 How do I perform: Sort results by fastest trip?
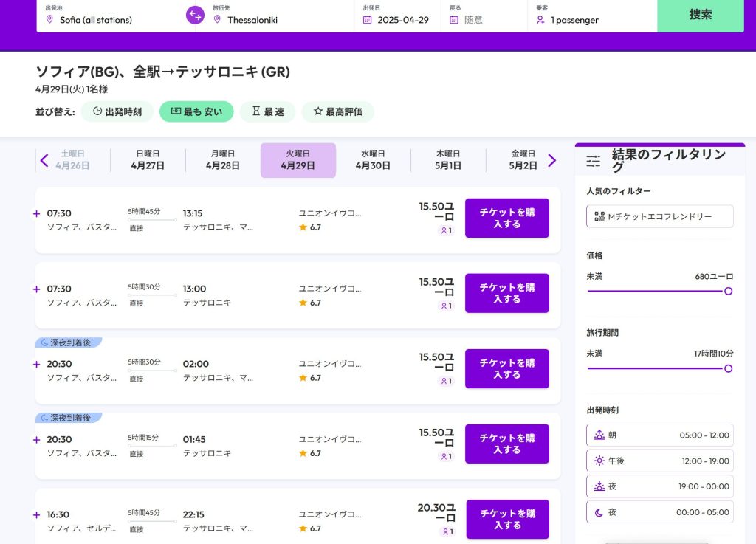coord(268,111)
